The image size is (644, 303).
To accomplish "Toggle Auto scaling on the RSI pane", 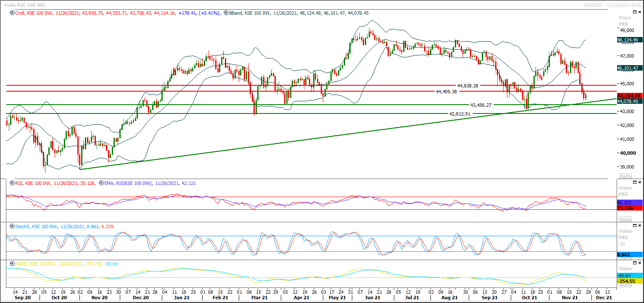I will (626, 219).
